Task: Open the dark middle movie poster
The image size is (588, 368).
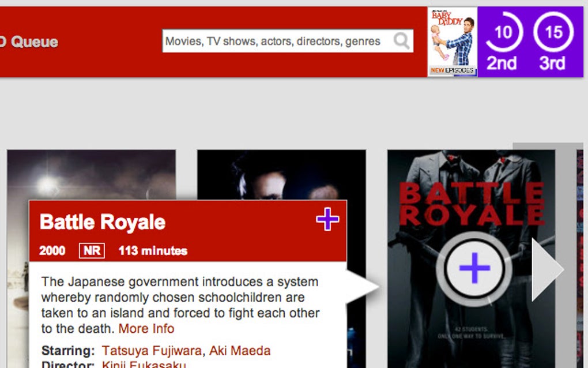Action: tap(281, 174)
